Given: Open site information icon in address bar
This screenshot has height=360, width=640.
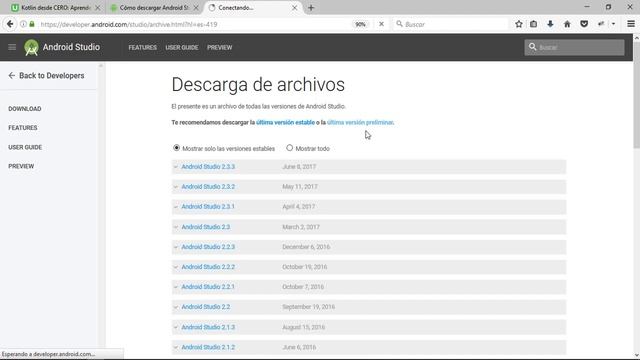Looking at the screenshot, I should (x=23, y=24).
